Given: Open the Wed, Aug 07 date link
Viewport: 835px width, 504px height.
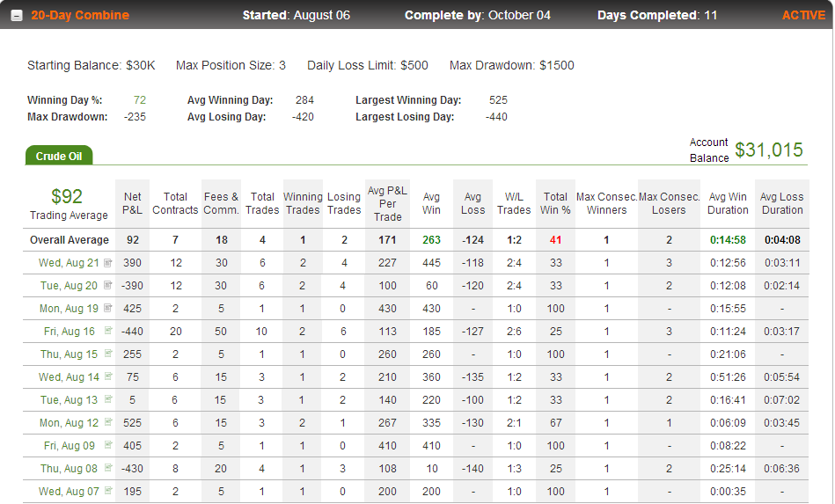Looking at the screenshot, I should (69, 492).
